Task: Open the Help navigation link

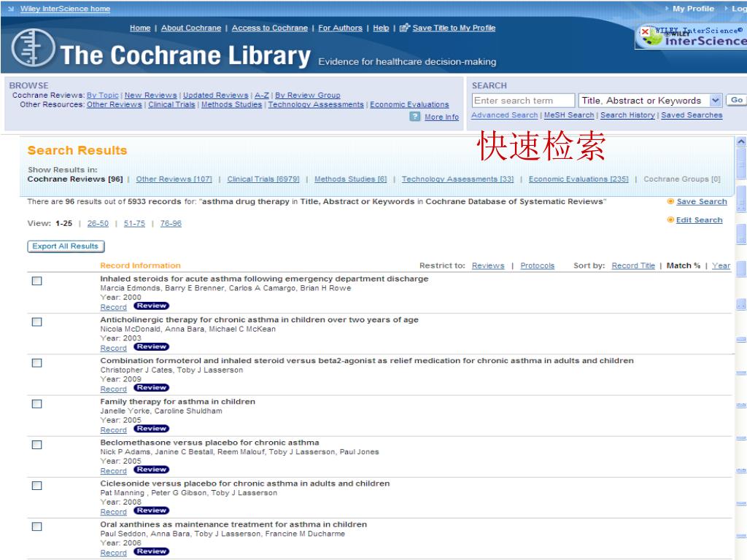Action: click(x=381, y=28)
